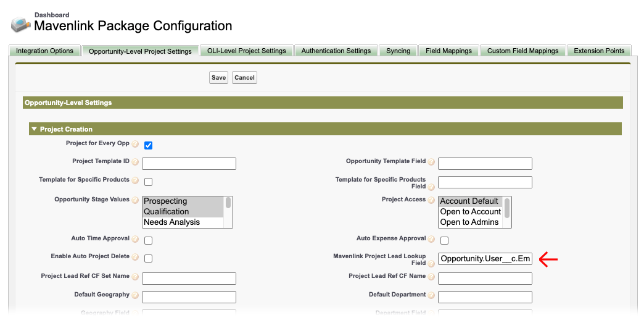
Task: Open help icon for Project Lead Ref CF Name
Action: point(431,277)
